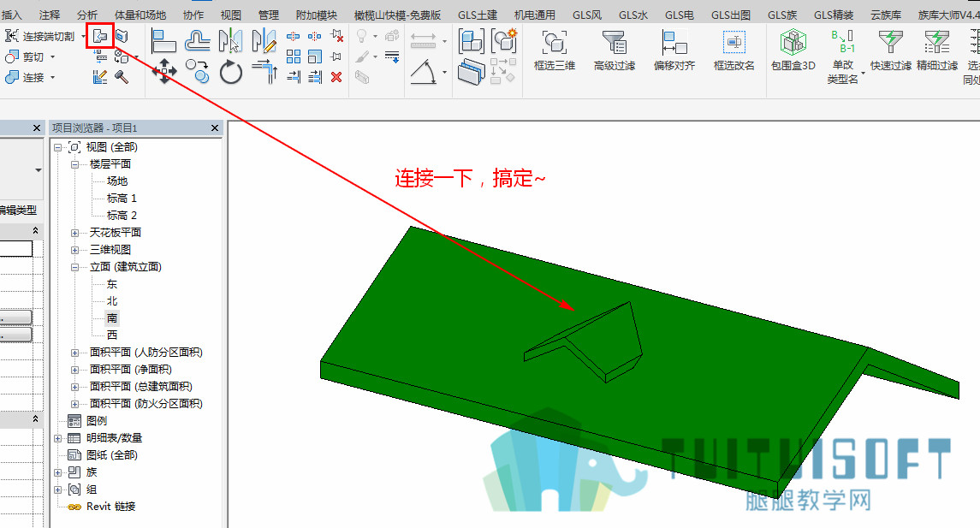Click the Aligned Dimension measure icon
This screenshot has height=528, width=980.
click(423, 40)
